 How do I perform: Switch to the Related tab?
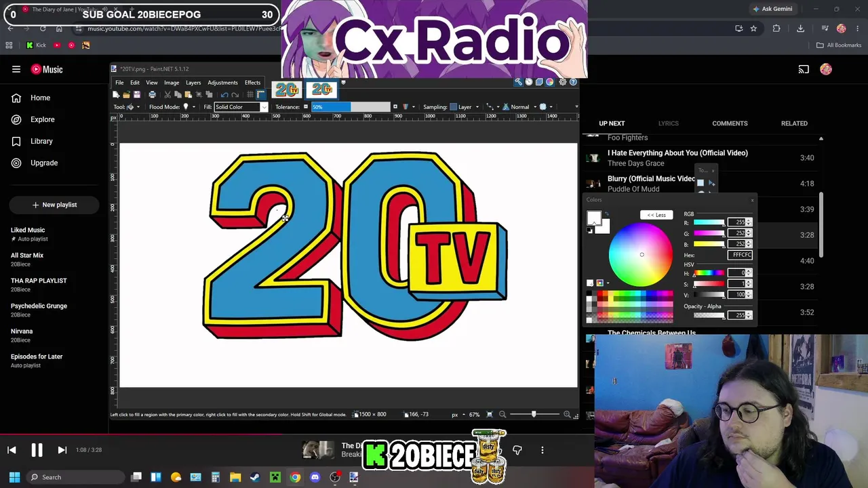[x=794, y=123]
